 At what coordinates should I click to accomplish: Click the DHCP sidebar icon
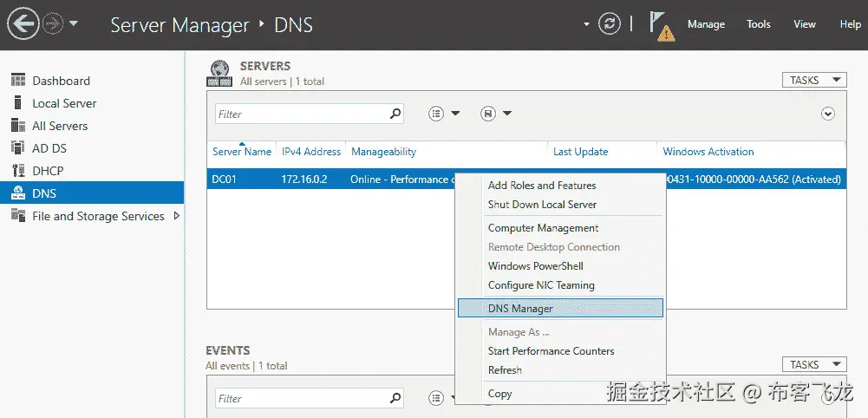[18, 171]
